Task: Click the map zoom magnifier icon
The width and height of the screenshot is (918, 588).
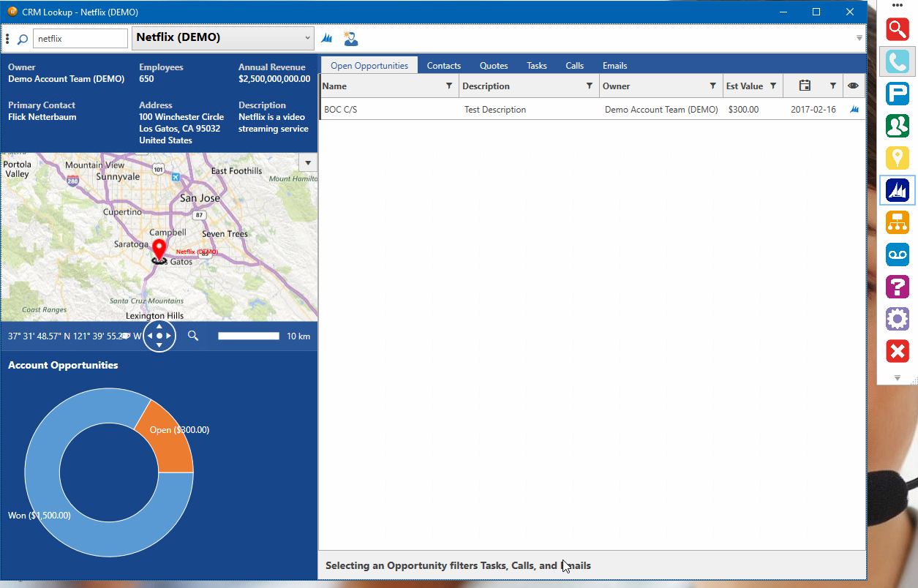Action: [x=193, y=336]
